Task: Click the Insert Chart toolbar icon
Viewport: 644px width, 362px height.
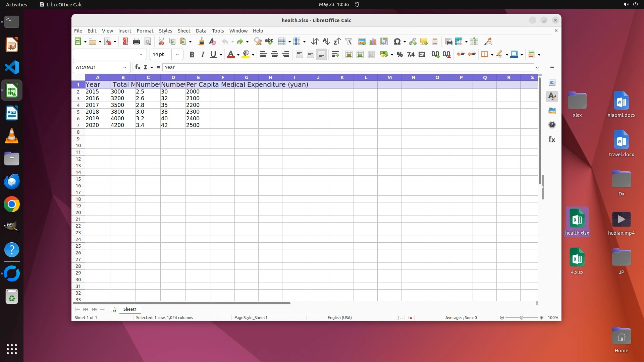Action: pyautogui.click(x=373, y=42)
